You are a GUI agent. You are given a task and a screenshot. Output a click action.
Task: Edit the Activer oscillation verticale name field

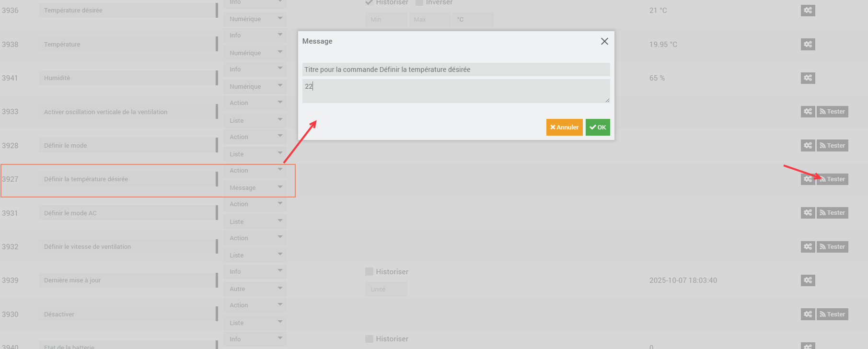tap(128, 112)
